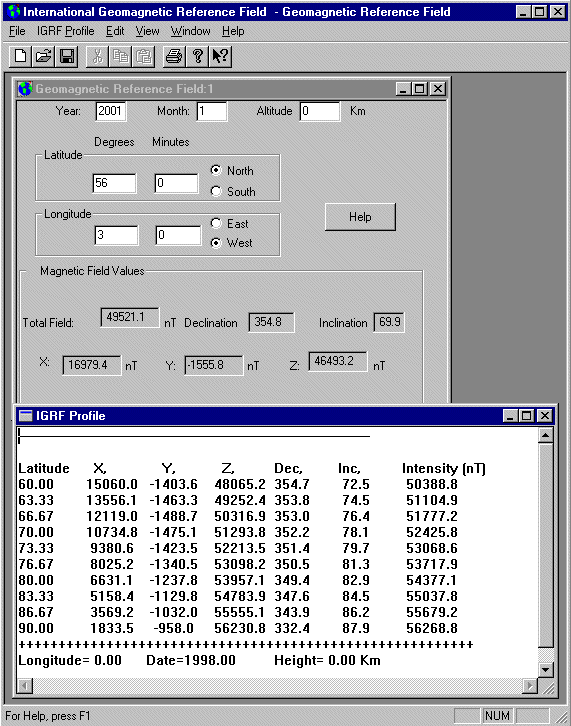Close the IGRF Profile window
This screenshot has width=571, height=726.
coord(545,415)
